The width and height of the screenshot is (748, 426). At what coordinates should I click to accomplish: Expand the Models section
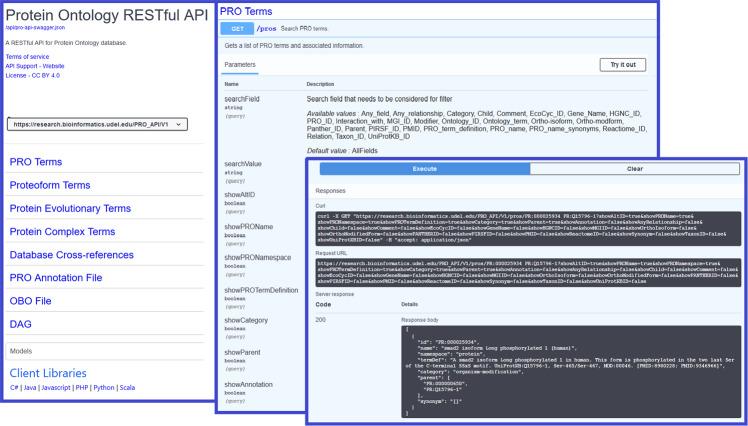coord(20,350)
